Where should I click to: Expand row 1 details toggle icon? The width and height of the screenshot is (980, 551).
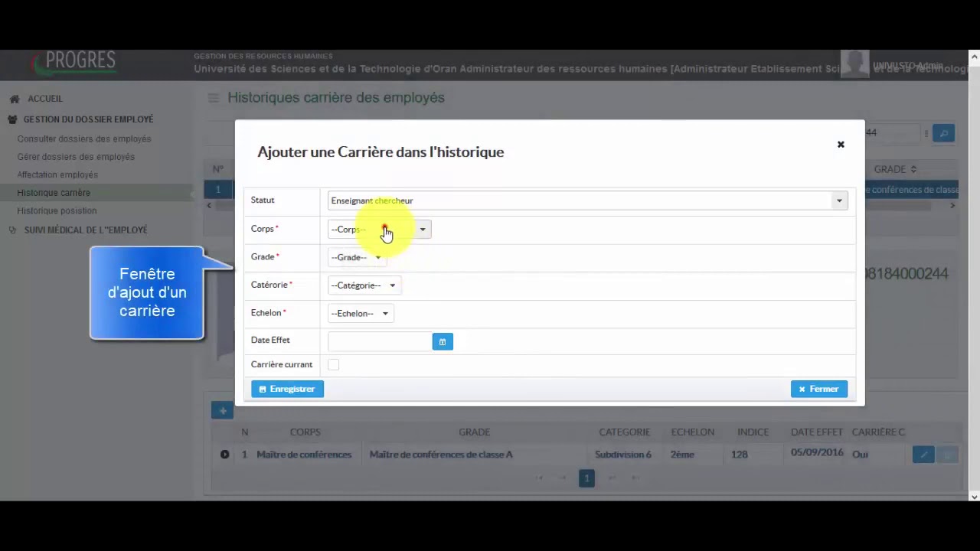[x=224, y=455]
